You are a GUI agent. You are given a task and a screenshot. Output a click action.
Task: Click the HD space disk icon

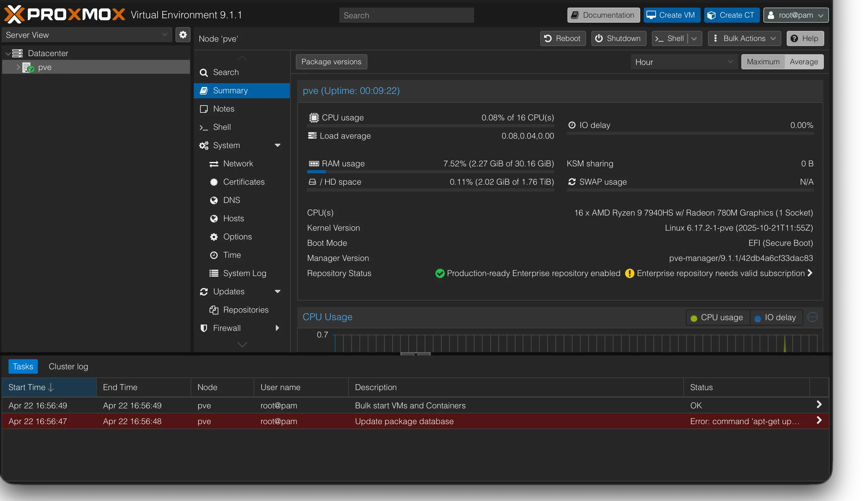tap(312, 182)
